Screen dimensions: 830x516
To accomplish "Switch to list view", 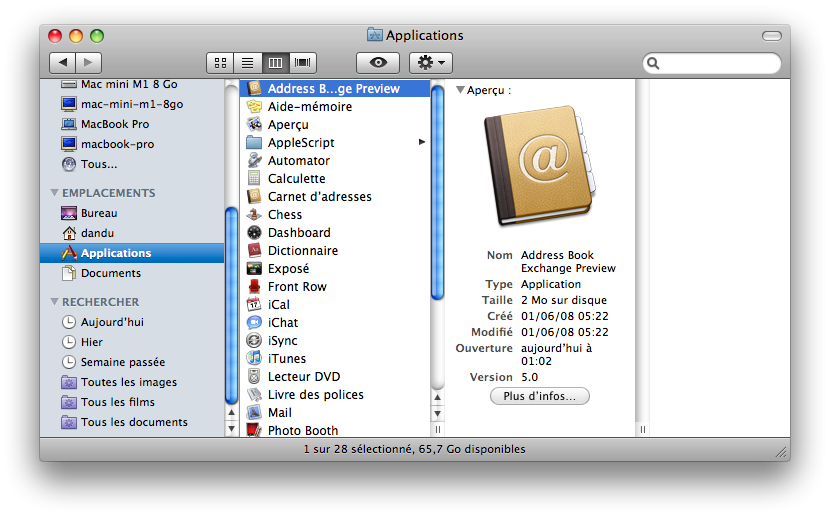I will pos(248,63).
